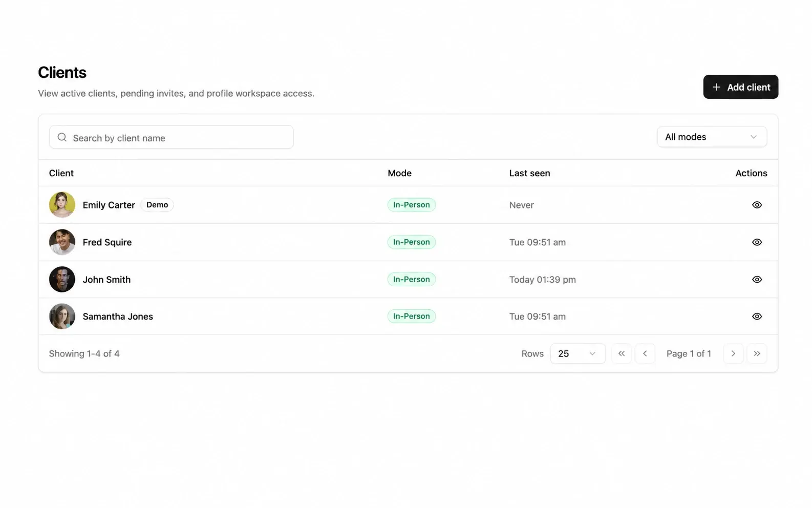Select the Samantha Jones client name
Viewport: 812px width, 508px height.
point(118,316)
